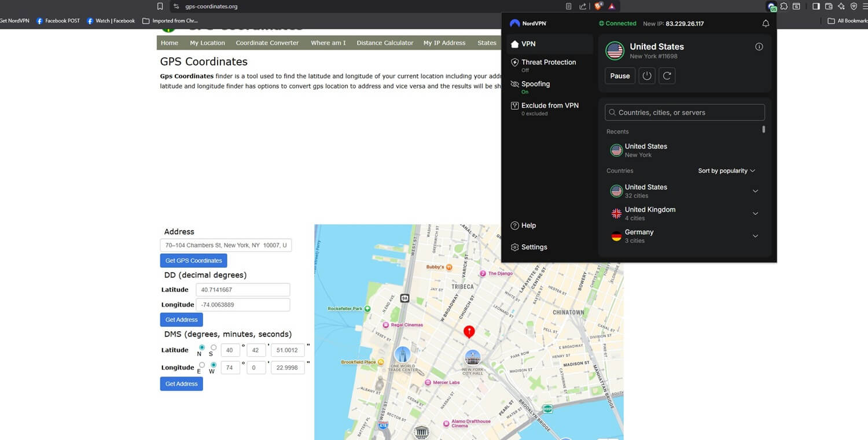Reconnect VPN via the refresh icon
Screen dimensions: 868x440
coord(667,76)
